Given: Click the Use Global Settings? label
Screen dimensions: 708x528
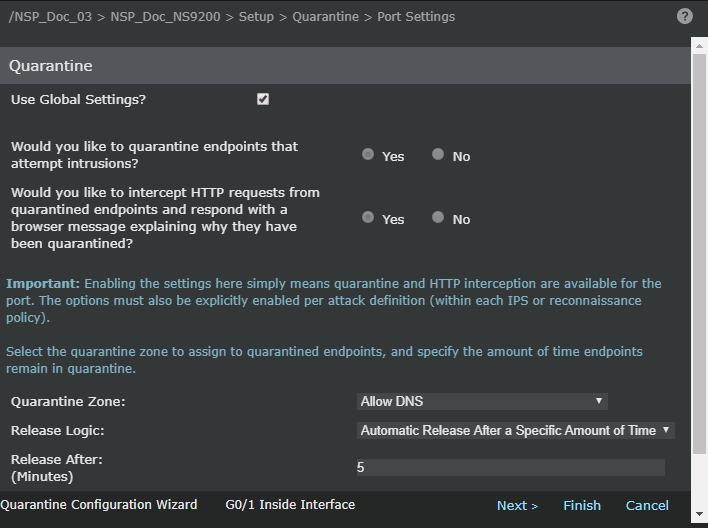Looking at the screenshot, I should [78, 99].
